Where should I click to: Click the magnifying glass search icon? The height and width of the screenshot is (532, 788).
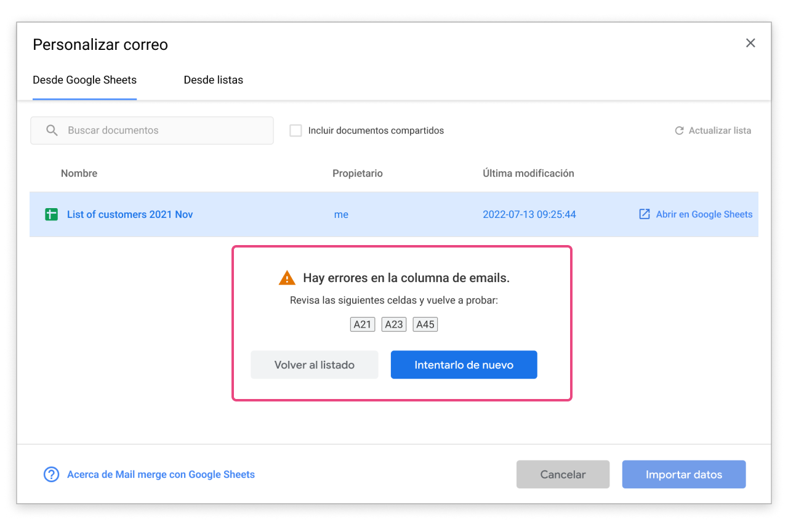(x=52, y=131)
